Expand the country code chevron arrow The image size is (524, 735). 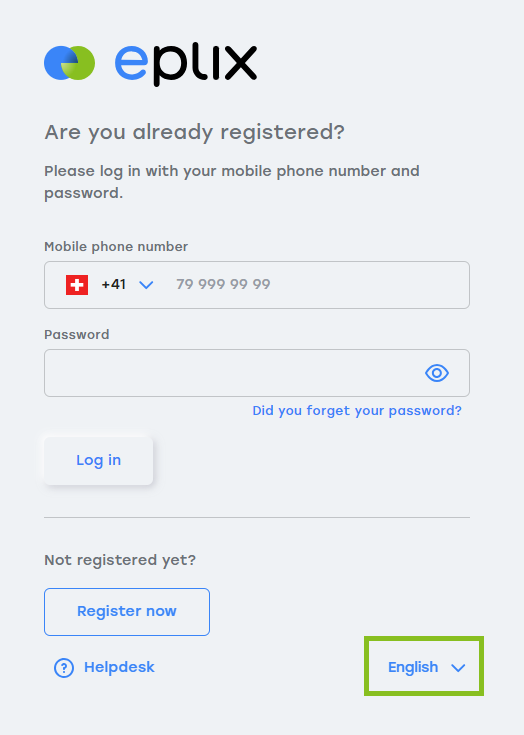[146, 285]
